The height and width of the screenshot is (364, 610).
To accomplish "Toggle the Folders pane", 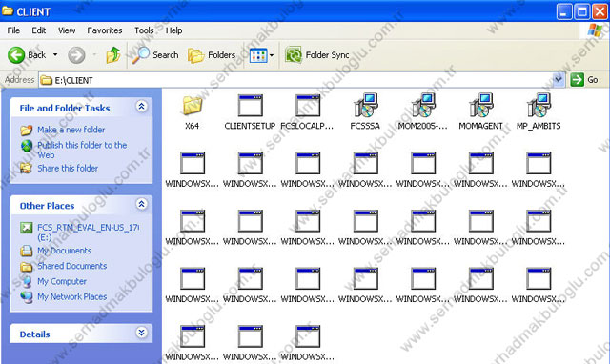I will pos(212,55).
